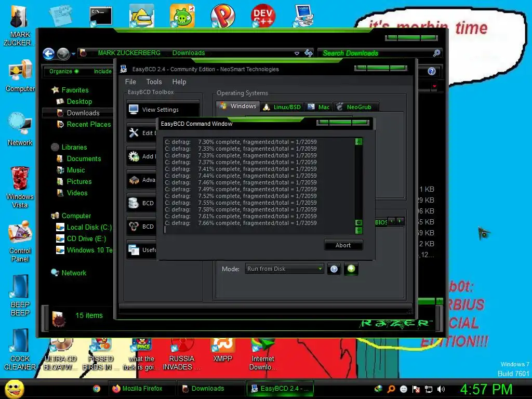Click the clock showing 4:57 PM

[486, 389]
